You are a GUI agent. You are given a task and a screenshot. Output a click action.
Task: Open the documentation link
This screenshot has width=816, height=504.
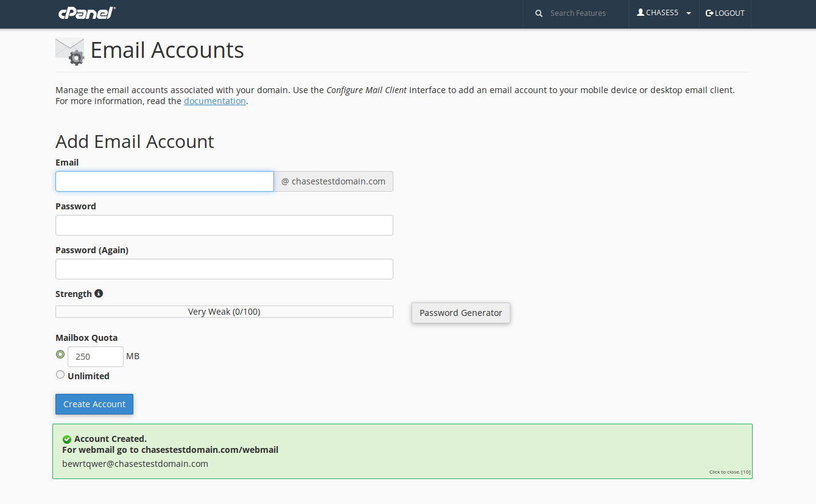(x=215, y=101)
